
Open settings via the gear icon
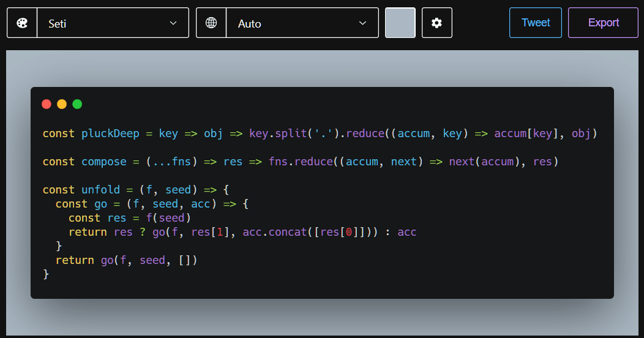pos(436,23)
